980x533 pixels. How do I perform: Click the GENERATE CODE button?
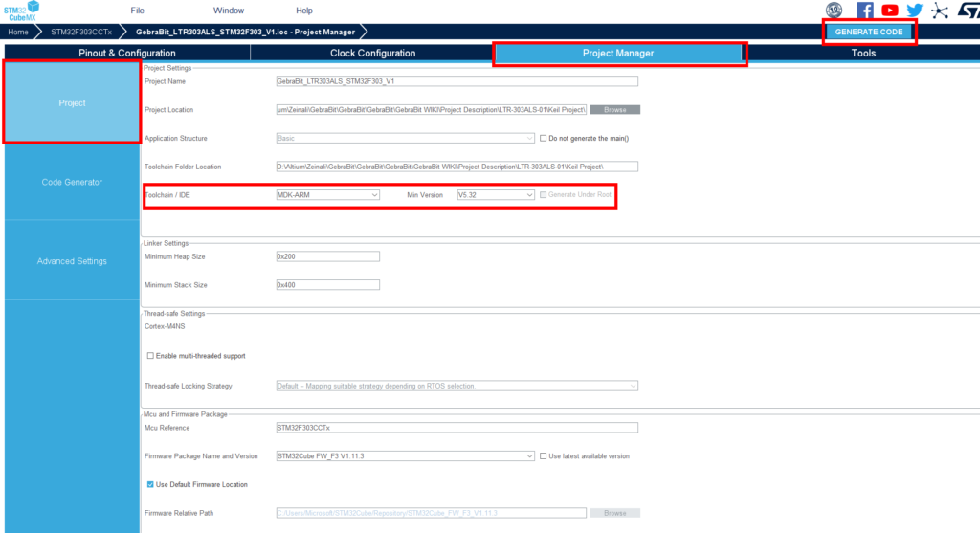point(869,32)
